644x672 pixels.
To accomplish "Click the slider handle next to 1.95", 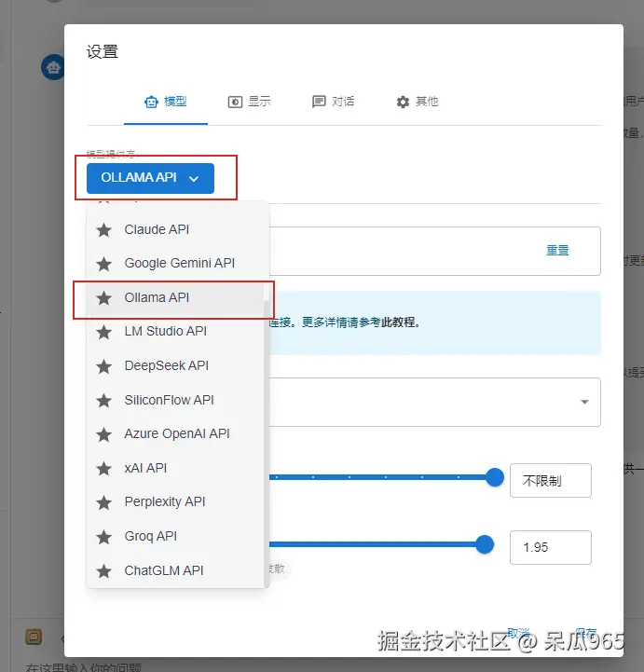I will (485, 544).
